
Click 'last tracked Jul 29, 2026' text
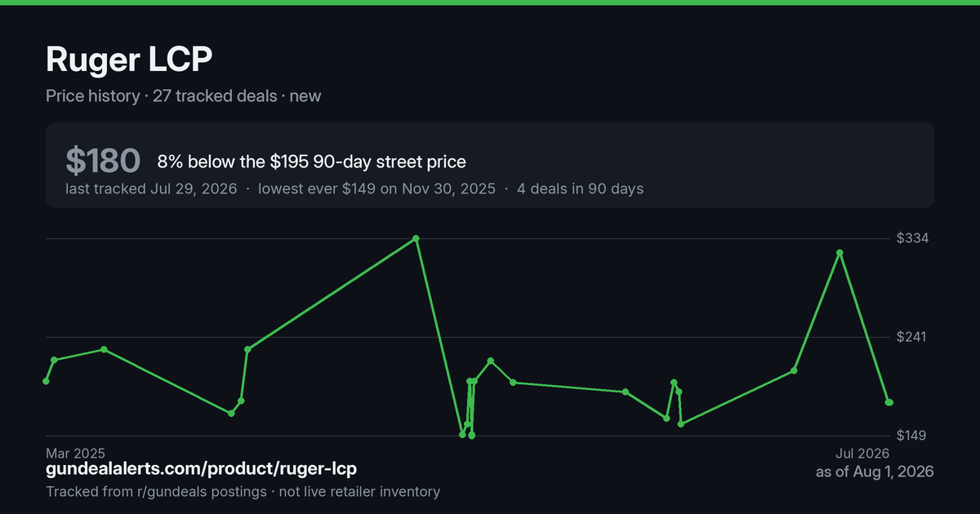point(151,188)
